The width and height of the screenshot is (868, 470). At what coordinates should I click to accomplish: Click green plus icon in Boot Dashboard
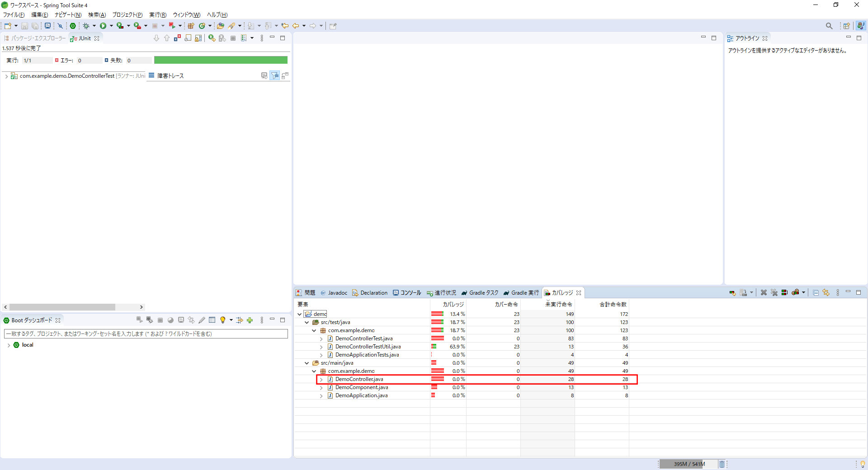(250, 320)
